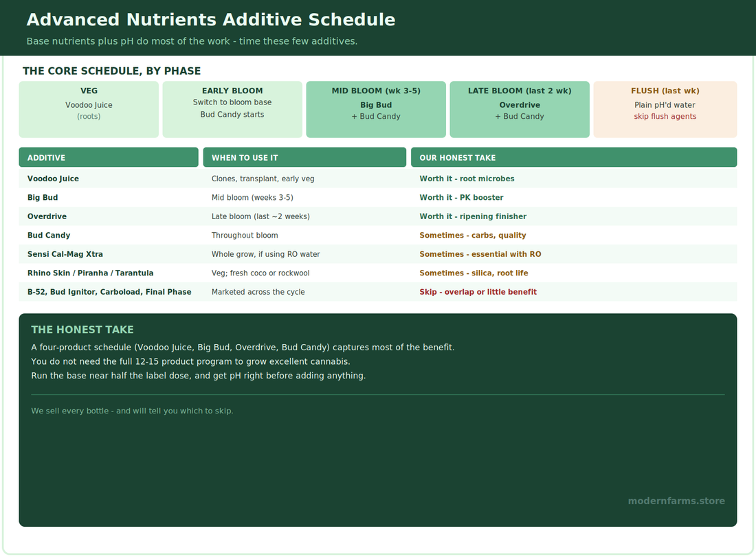Click 'Overdrive' in the additive table

point(47,216)
